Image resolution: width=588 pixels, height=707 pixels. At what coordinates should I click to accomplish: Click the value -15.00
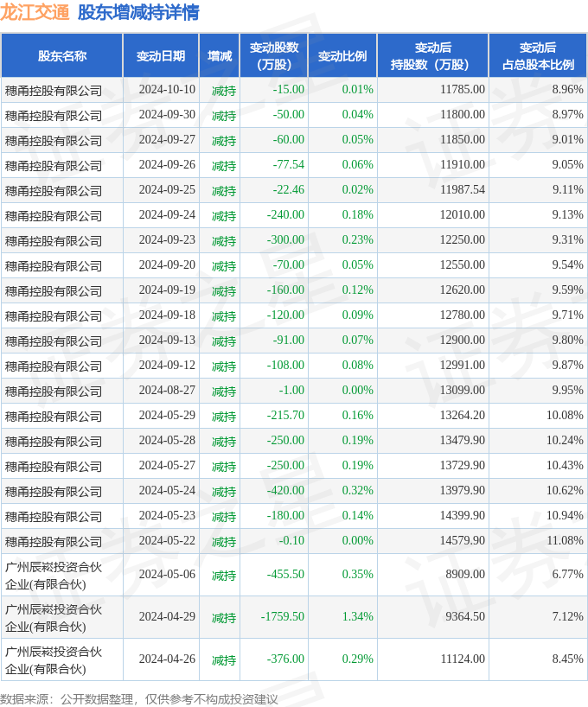coord(288,89)
